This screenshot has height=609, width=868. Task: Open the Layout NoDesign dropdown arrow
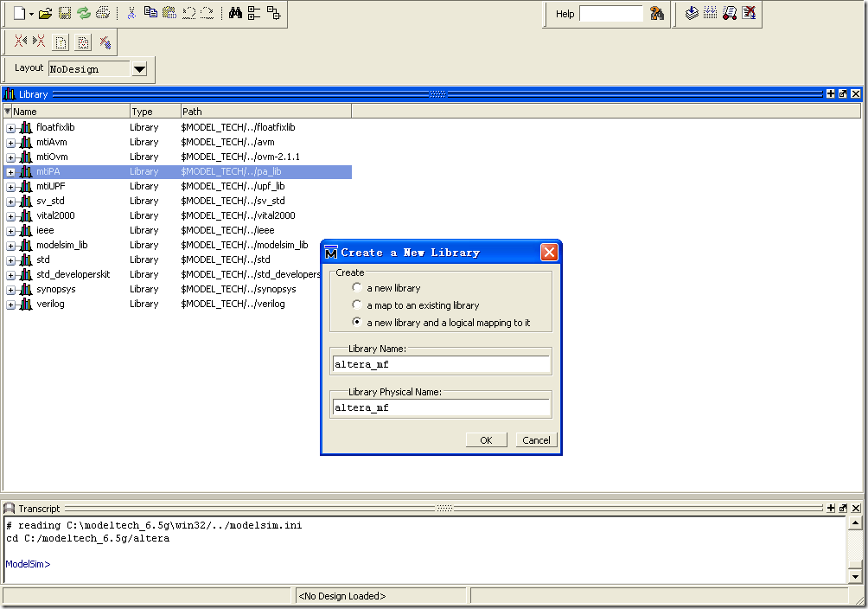point(139,69)
